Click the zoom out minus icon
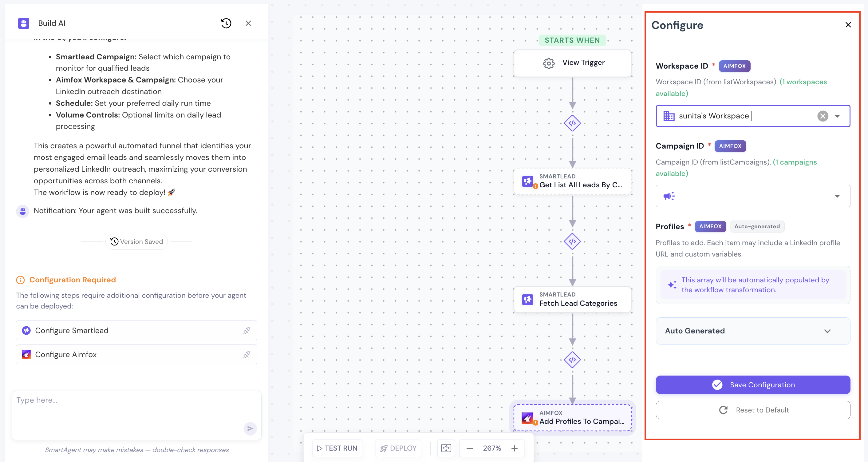The width and height of the screenshot is (868, 462). (470, 448)
